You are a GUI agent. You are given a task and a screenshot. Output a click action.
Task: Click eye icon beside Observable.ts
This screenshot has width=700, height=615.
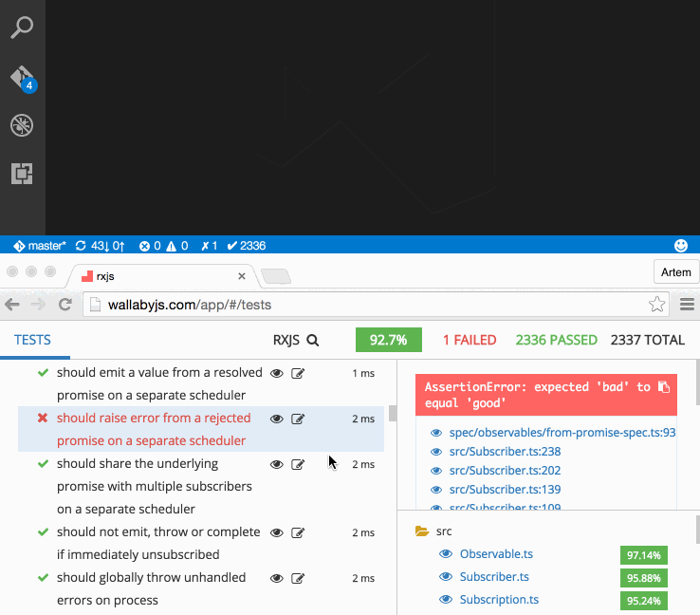tap(446, 554)
